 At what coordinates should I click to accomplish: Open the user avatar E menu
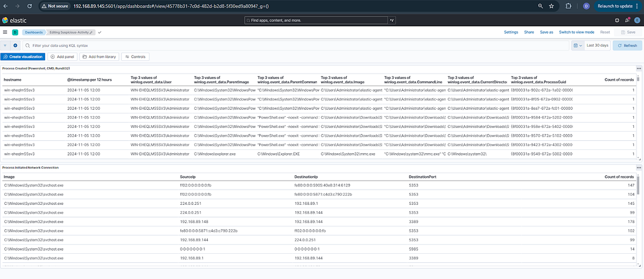(x=637, y=20)
